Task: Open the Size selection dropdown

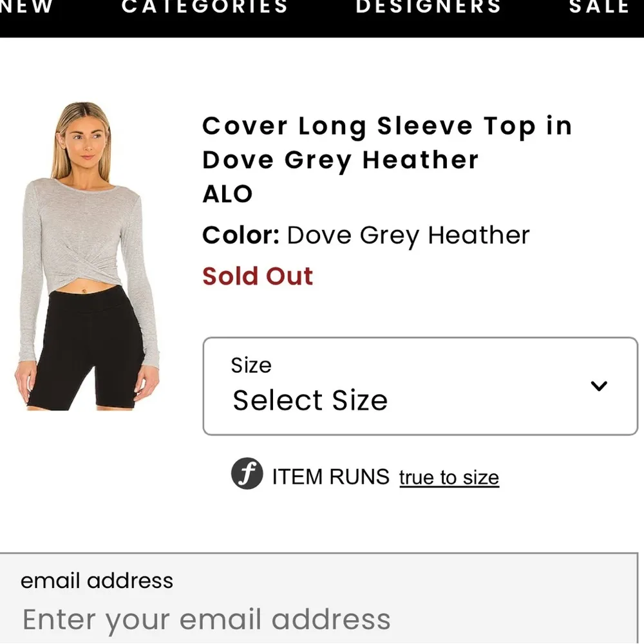Action: coord(419,385)
